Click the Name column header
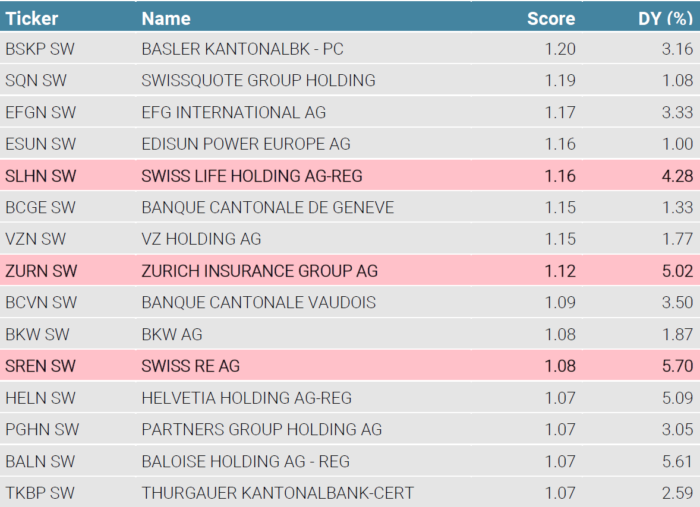The width and height of the screenshot is (700, 507). (164, 18)
